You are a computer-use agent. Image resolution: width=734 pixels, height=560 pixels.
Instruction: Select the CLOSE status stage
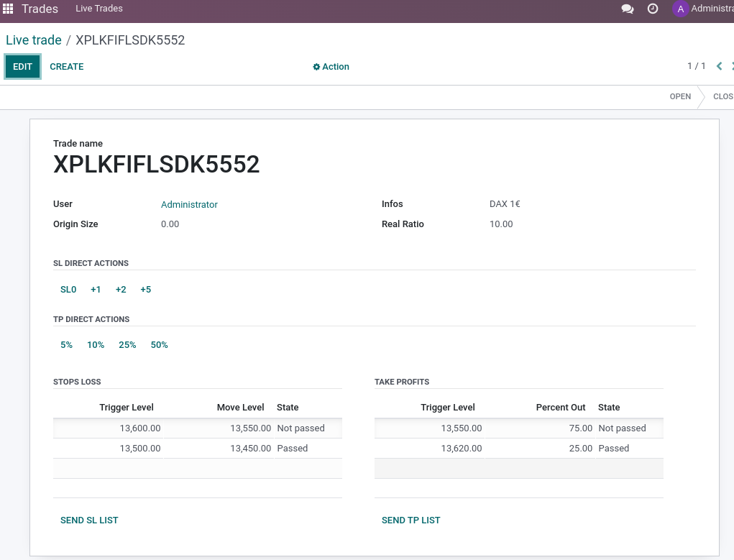pos(723,96)
